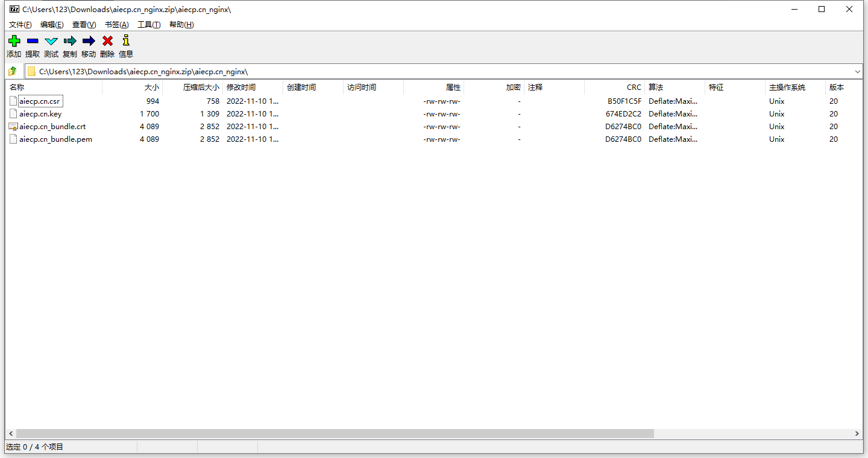This screenshot has width=868, height=458.
Task: Click the Move (移动) arrow icon
Action: pyautogui.click(x=89, y=41)
